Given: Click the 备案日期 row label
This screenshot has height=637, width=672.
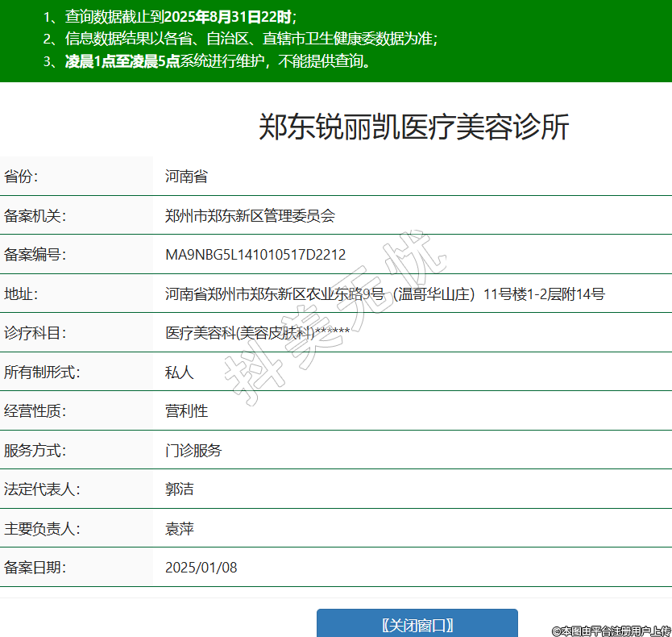Looking at the screenshot, I should coord(35,568).
